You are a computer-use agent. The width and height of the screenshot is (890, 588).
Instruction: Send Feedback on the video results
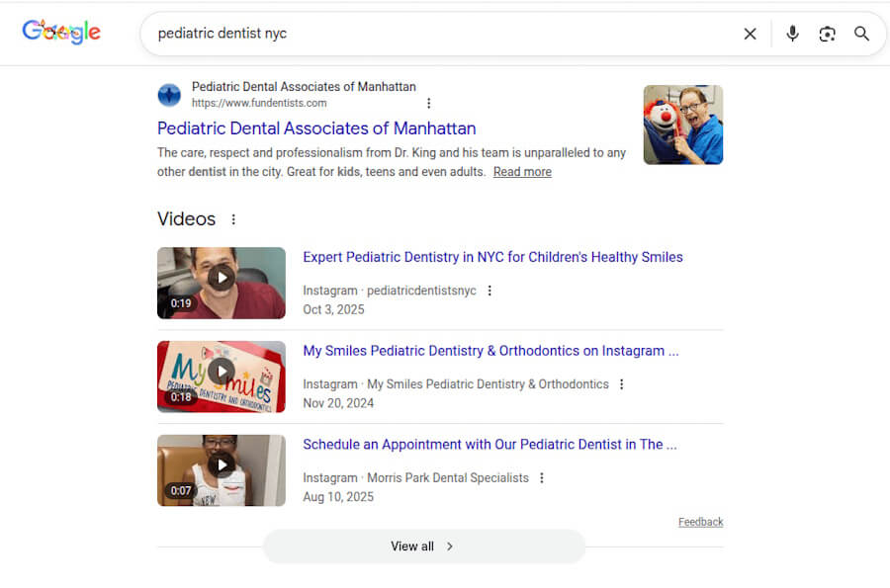coord(700,522)
